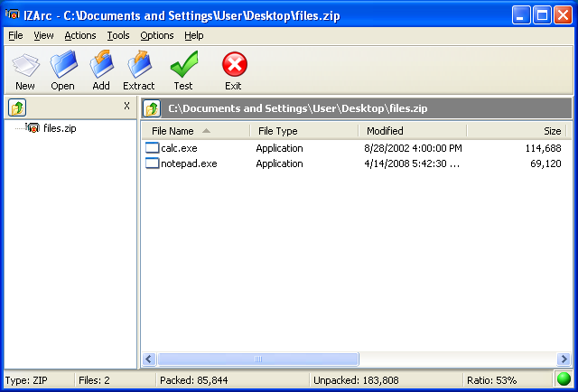Click the red Exit toolbar icon
Image resolution: width=578 pixels, height=392 pixels.
coord(234,68)
